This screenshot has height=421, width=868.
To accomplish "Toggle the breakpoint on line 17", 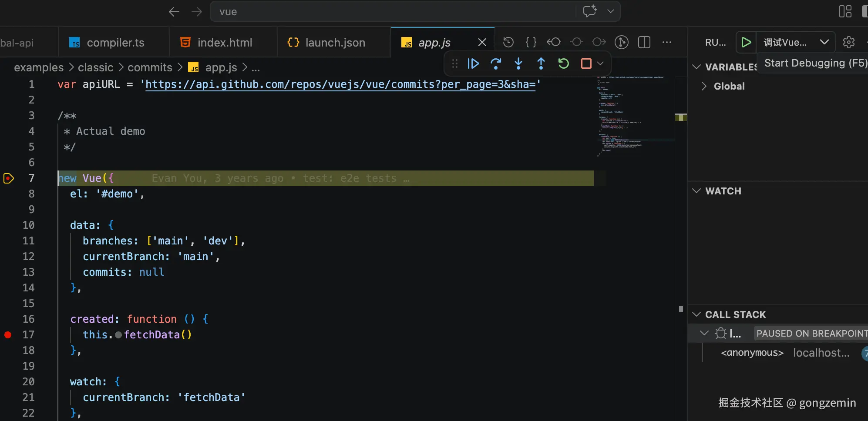I will 8,335.
